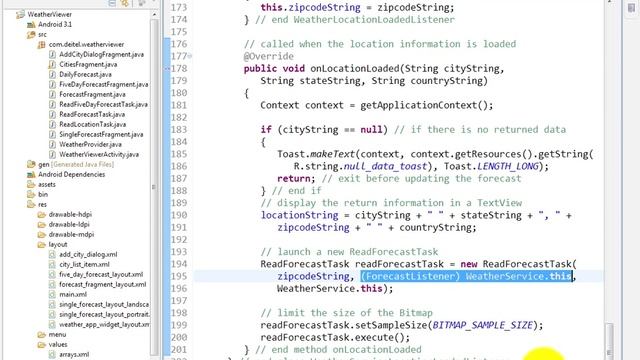Click the gen folder icon

tap(31, 164)
